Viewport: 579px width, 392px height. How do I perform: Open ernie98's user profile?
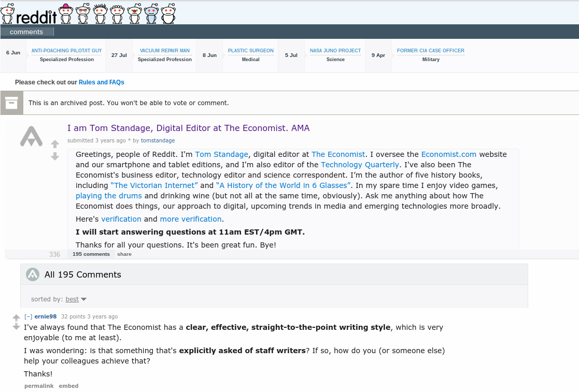click(46, 316)
